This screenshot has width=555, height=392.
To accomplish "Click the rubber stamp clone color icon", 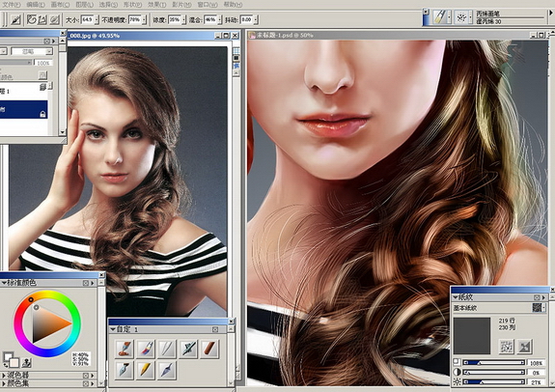I will [x=26, y=362].
